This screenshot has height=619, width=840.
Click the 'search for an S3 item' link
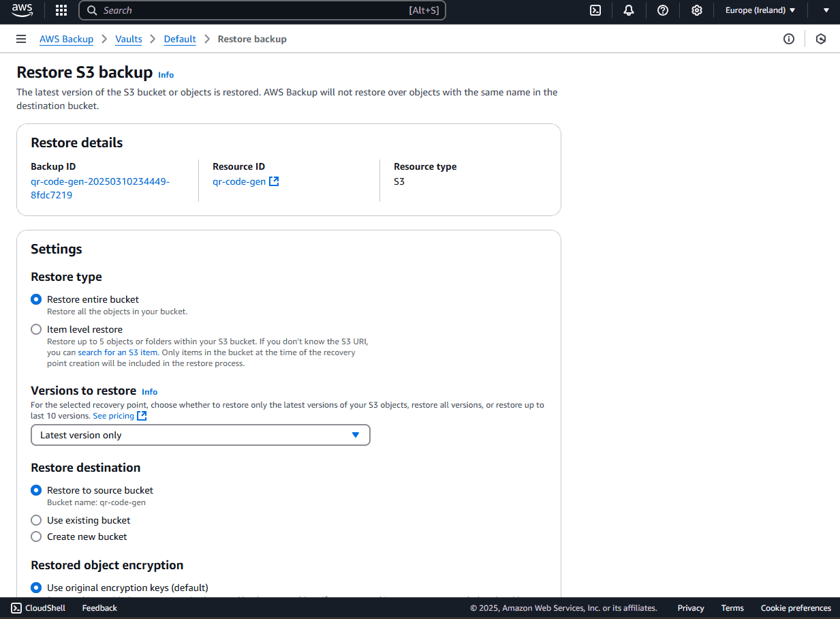pos(118,352)
